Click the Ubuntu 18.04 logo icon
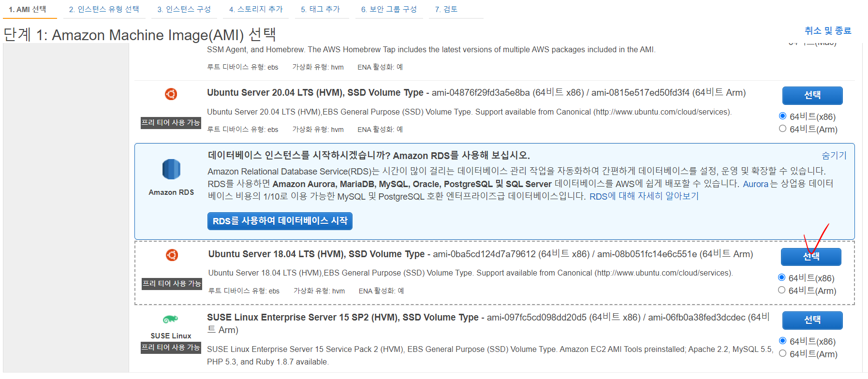The width and height of the screenshot is (868, 379). [172, 255]
